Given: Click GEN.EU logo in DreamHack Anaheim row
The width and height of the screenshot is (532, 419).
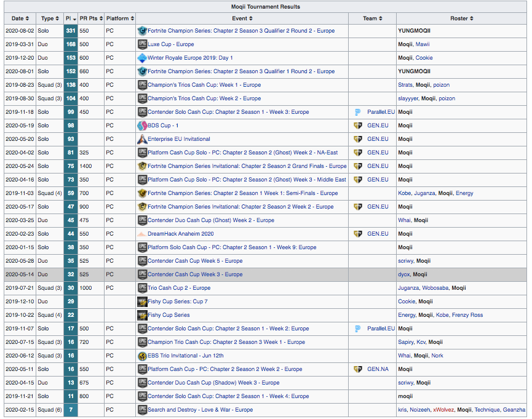Looking at the screenshot, I should [x=358, y=234].
